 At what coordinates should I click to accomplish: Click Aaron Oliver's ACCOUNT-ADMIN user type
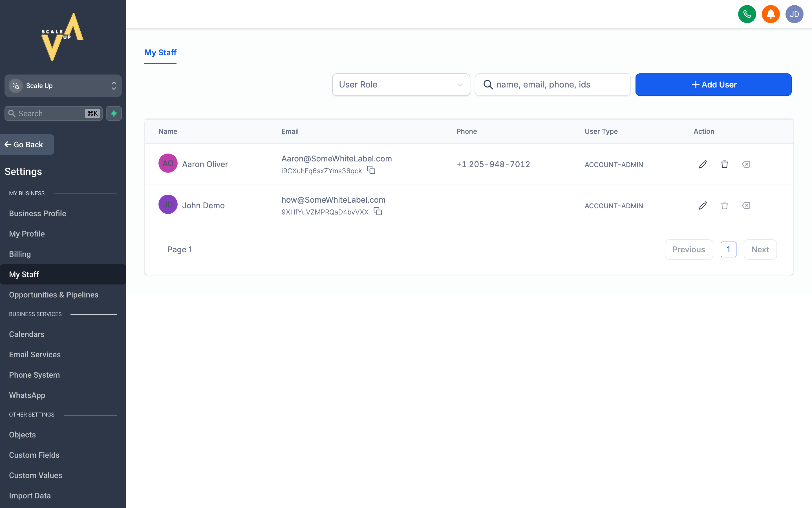point(614,165)
